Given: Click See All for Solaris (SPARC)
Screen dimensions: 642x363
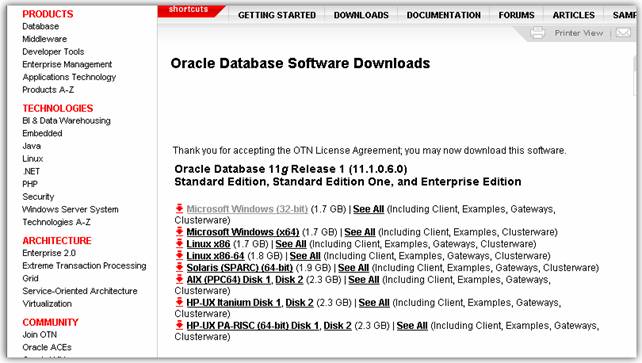Looking at the screenshot, I should point(353,268).
